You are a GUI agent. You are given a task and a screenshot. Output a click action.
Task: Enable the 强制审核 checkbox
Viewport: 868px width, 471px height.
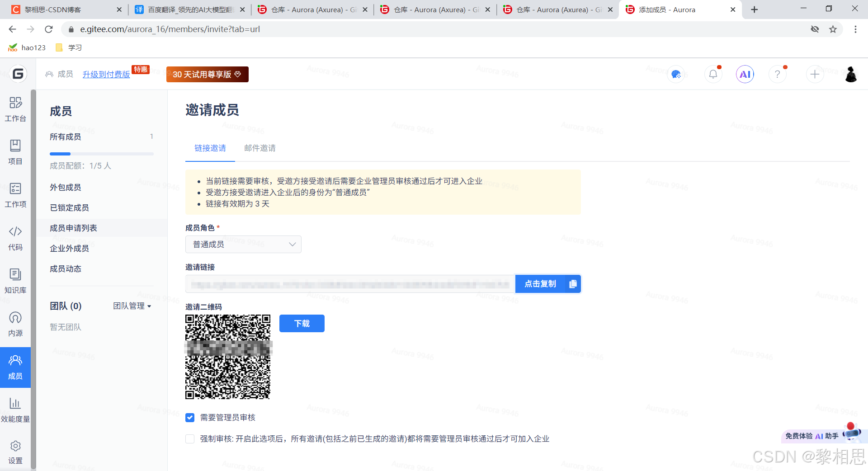point(190,439)
